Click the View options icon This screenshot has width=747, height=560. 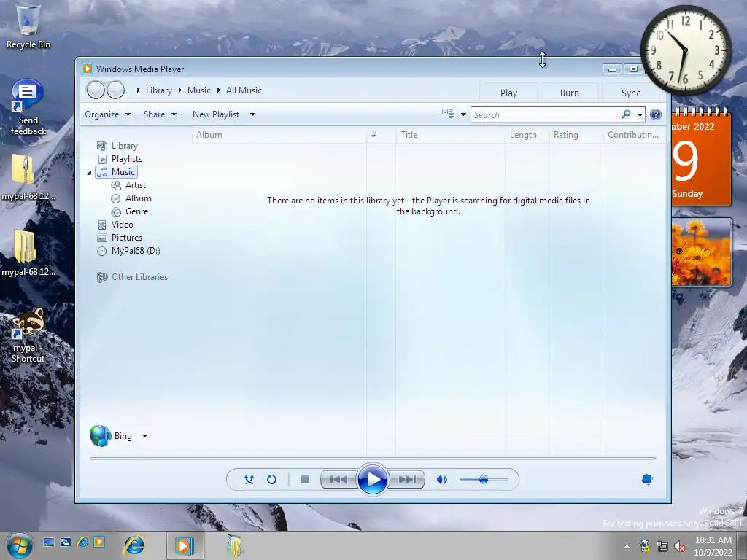[448, 114]
